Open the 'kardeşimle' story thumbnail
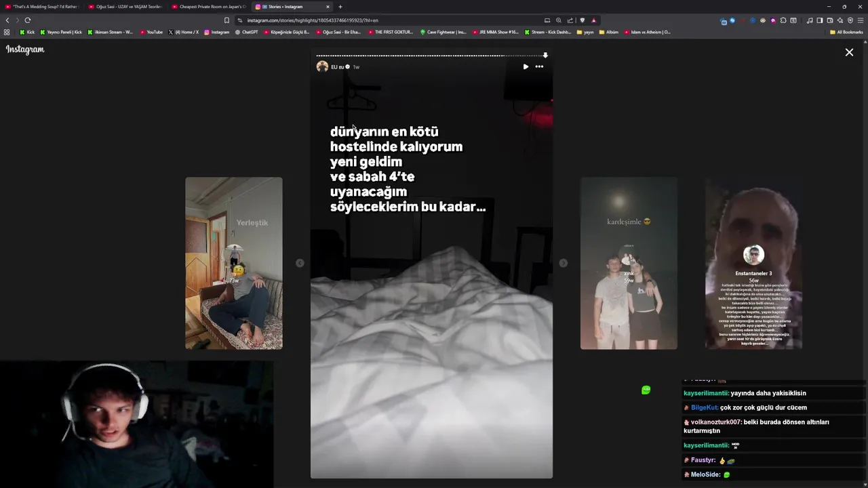 (629, 263)
